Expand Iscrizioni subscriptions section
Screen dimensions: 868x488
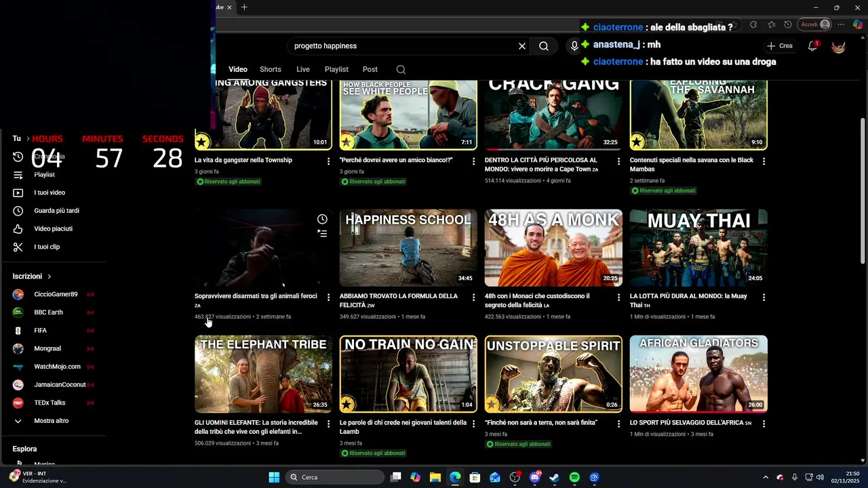(x=32, y=277)
